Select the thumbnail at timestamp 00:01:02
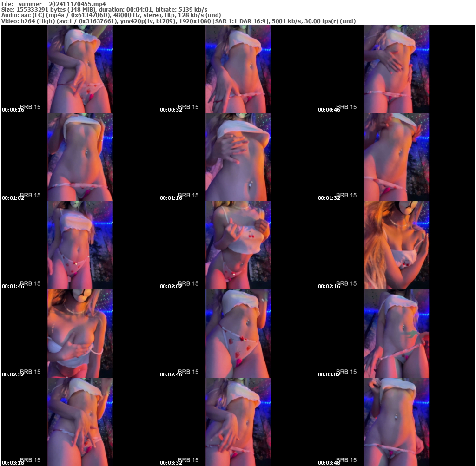 point(79,157)
